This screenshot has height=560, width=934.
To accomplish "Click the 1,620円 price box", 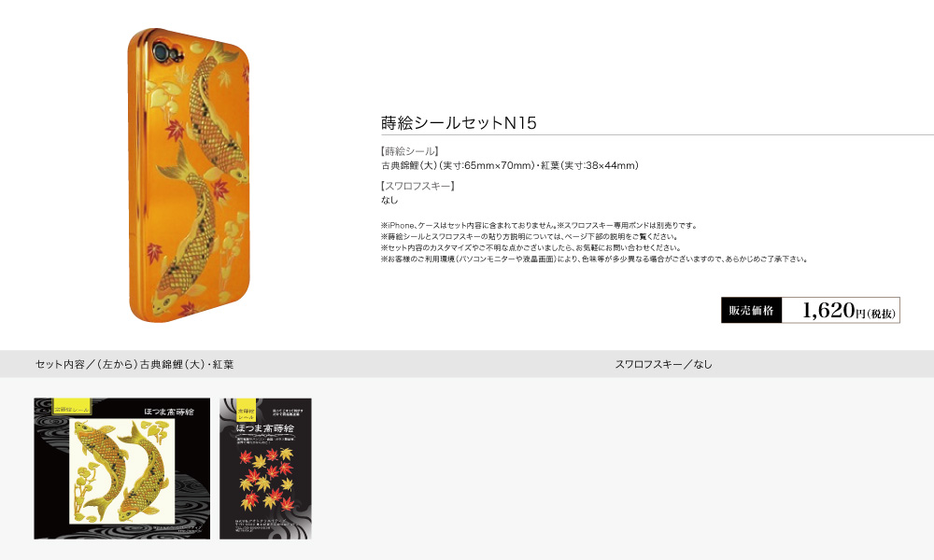I will [x=841, y=310].
